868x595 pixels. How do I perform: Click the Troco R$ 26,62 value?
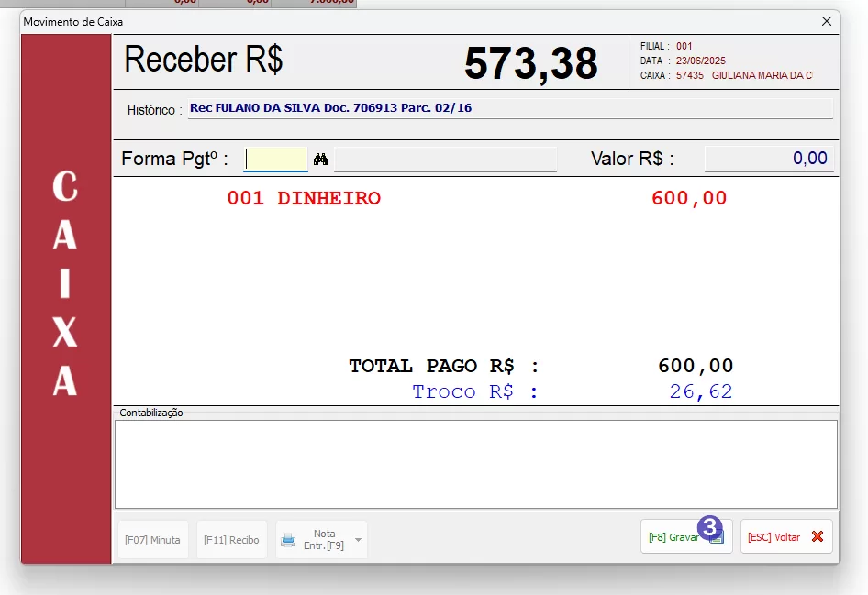point(701,392)
